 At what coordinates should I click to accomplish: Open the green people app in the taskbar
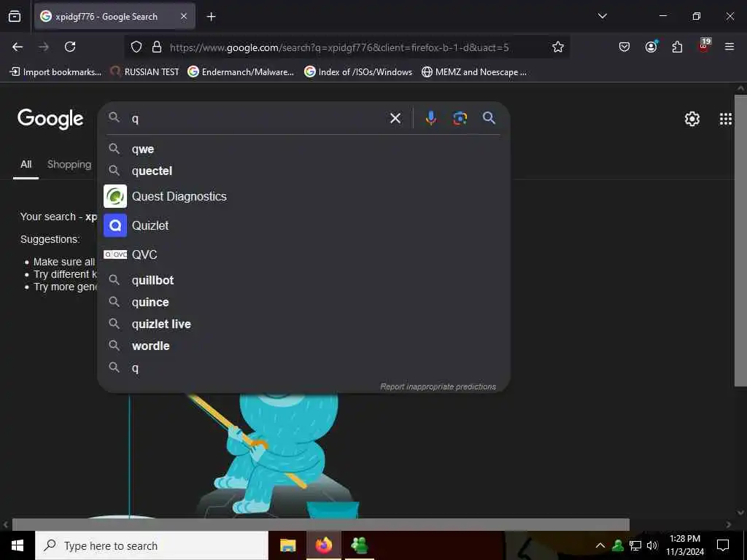pos(359,545)
